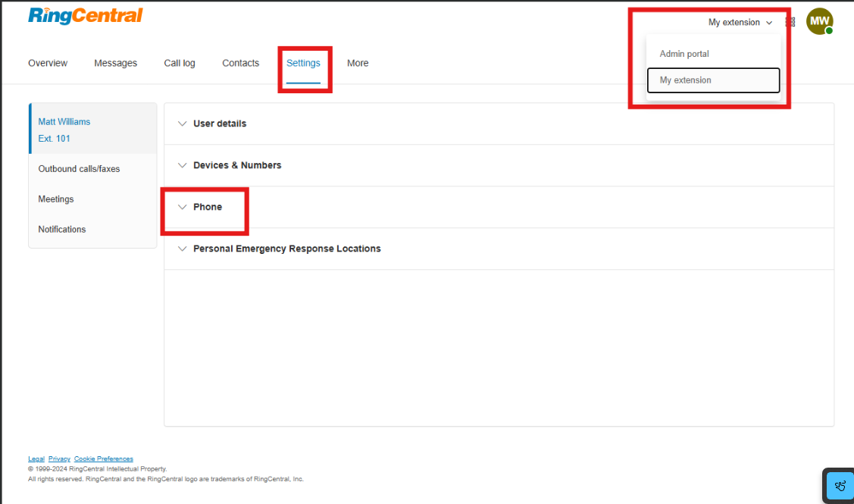Open the Messages tab
854x504 pixels.
115,63
